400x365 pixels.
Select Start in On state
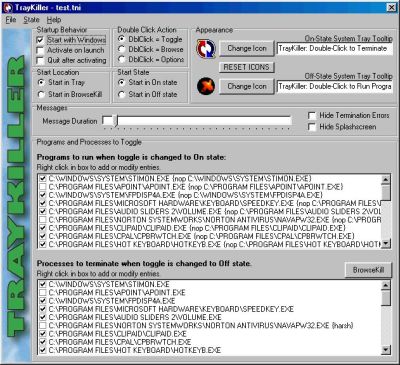click(122, 82)
